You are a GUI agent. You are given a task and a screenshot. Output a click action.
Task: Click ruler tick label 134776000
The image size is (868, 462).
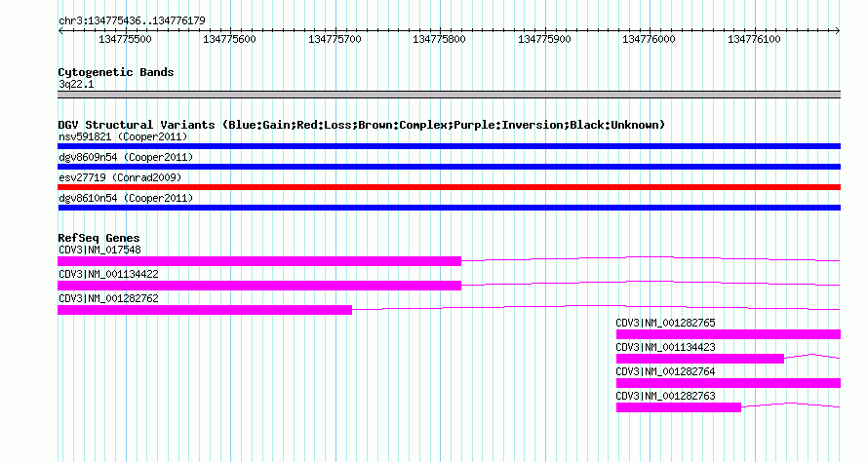(649, 39)
